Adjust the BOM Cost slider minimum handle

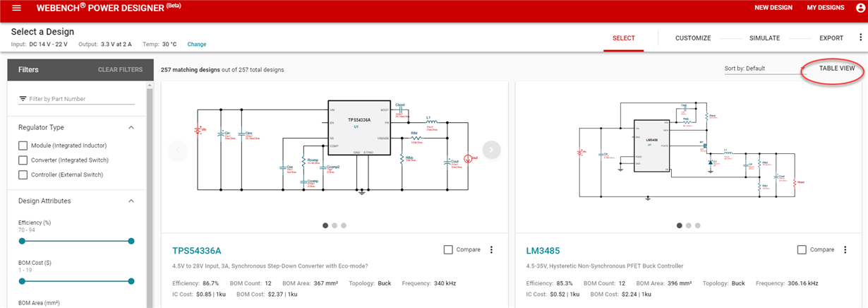pyautogui.click(x=22, y=281)
